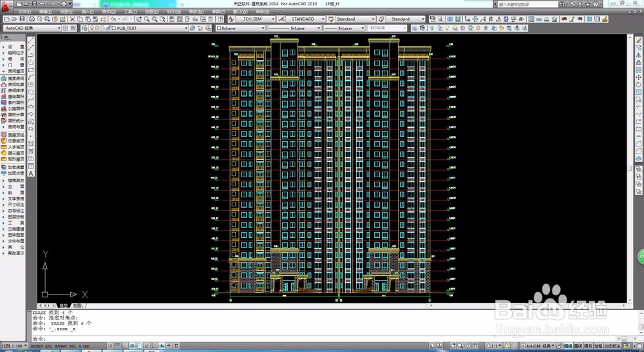Open the AutoCAD 经典 workspace dropdown

click(x=32, y=28)
